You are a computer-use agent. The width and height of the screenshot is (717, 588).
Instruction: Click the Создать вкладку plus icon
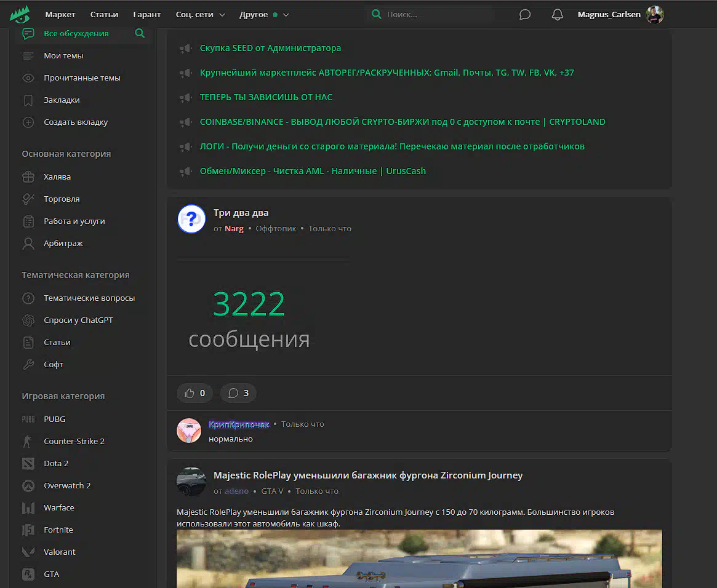click(28, 122)
